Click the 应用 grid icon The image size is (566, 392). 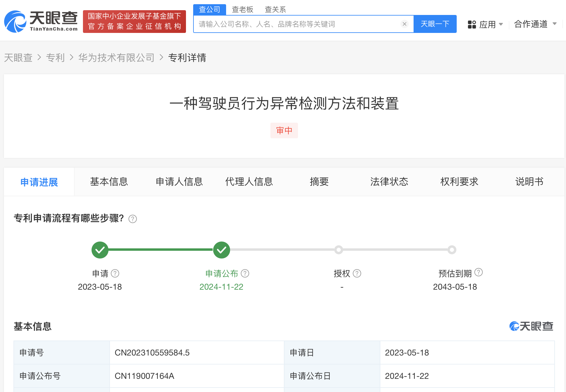(472, 24)
